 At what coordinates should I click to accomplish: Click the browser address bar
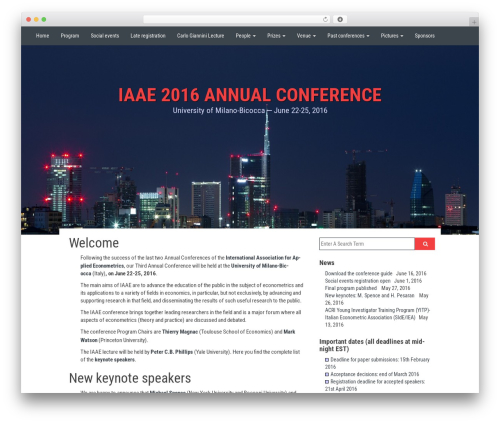[237, 19]
